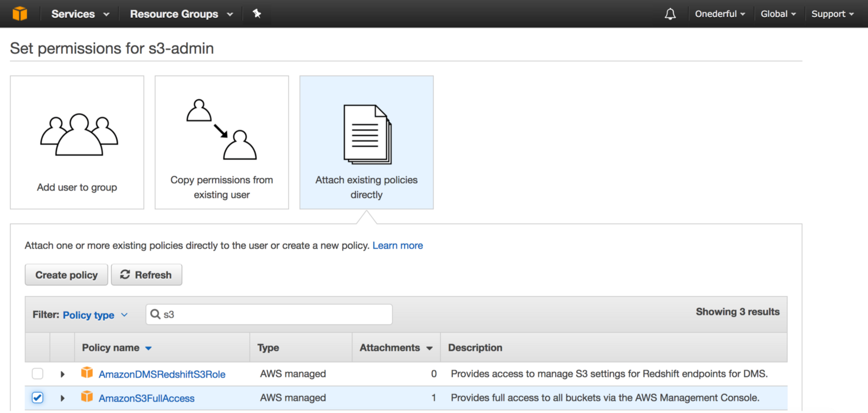Click the search magnifier icon in filter

click(x=155, y=314)
